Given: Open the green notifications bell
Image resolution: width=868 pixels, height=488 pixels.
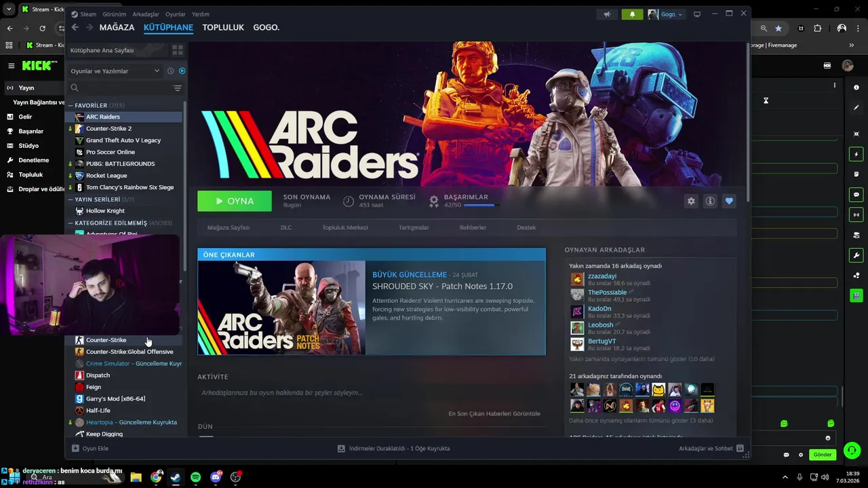Looking at the screenshot, I should [632, 14].
